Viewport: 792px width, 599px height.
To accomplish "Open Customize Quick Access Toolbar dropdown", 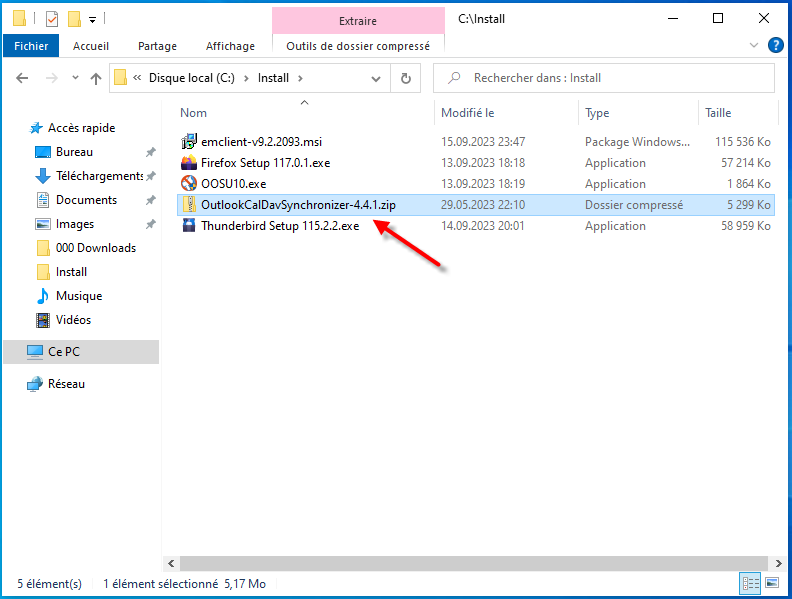I will (92, 20).
